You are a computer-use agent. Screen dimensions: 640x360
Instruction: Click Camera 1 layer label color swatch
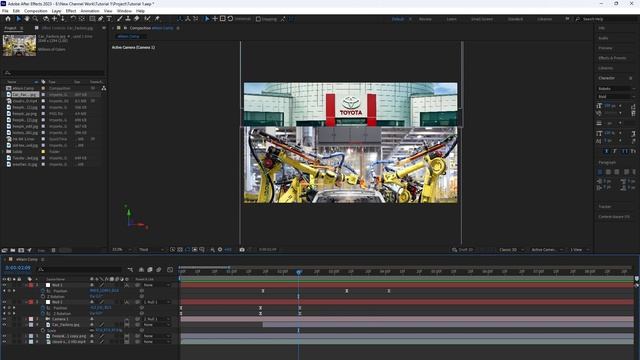[x=31, y=319]
